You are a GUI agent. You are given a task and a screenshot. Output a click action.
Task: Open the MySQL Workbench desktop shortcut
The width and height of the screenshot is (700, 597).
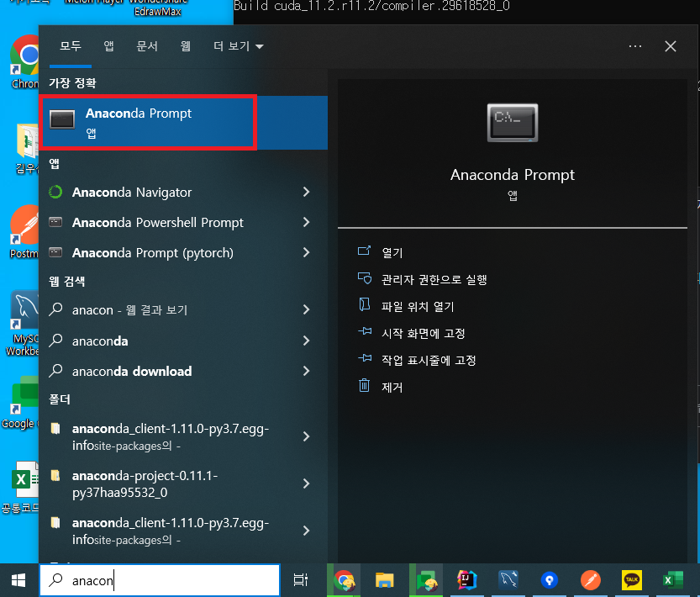pyautogui.click(x=22, y=323)
